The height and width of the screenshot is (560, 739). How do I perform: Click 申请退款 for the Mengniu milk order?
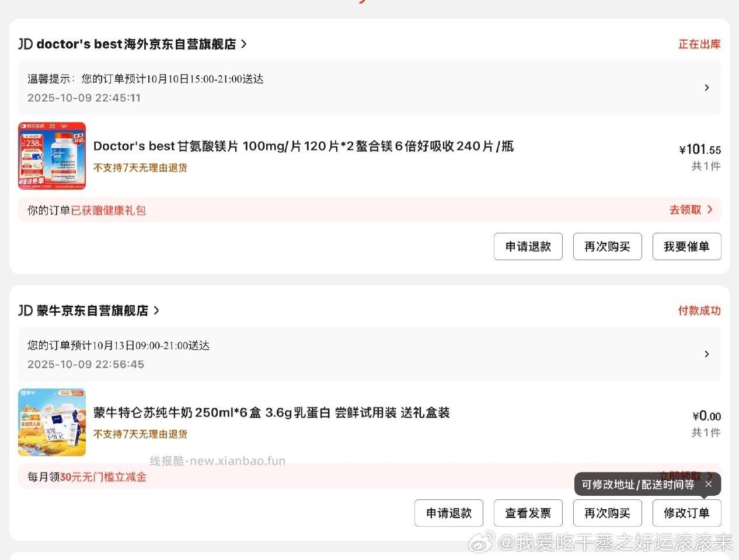448,513
